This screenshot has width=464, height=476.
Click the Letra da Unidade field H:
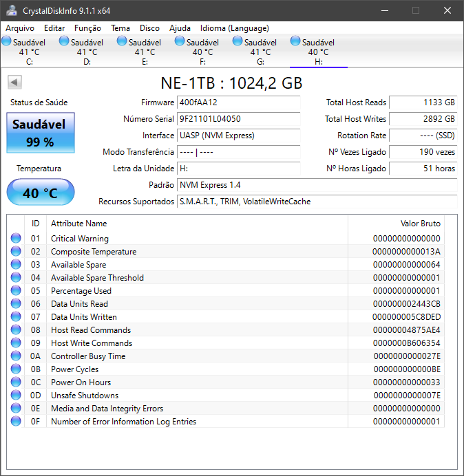point(238,169)
